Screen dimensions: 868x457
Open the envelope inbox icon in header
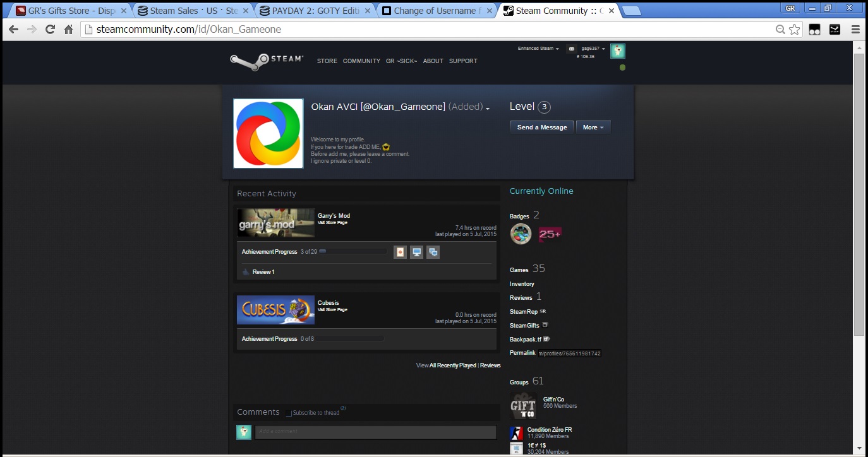571,49
